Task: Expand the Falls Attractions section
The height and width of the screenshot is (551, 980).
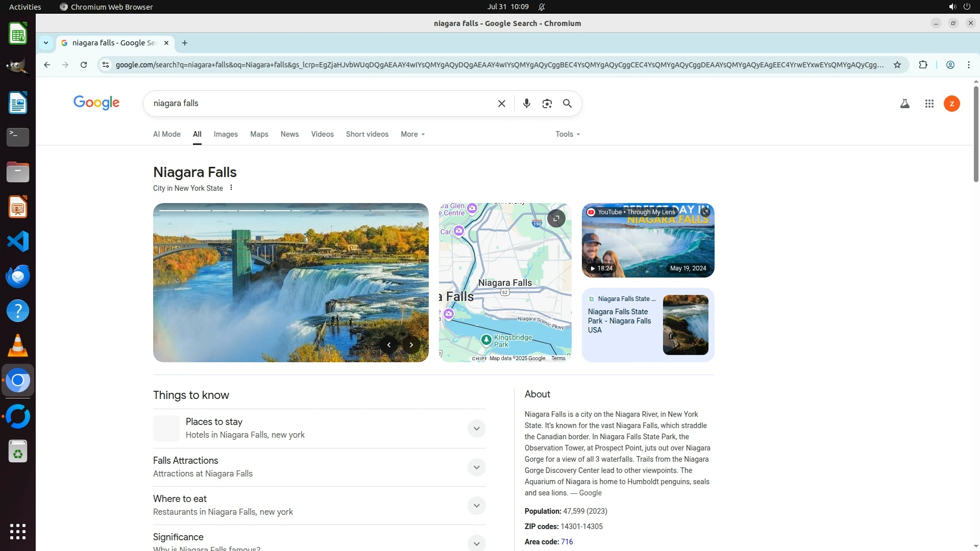Action: [x=476, y=467]
